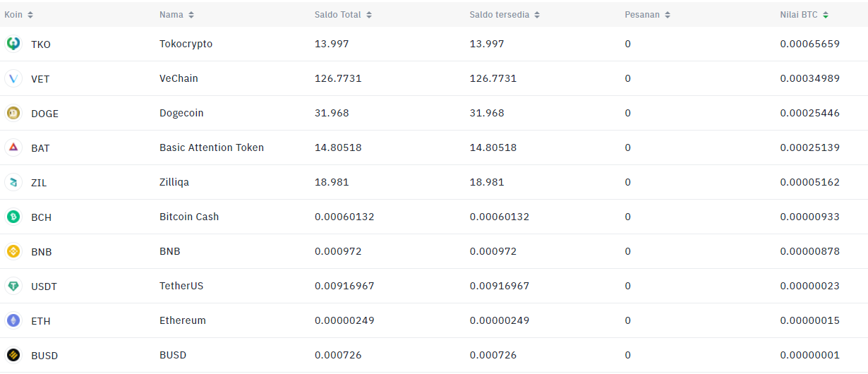Click the Bitcoin Cash name cell
Viewport: 868px width, 374px height.
click(189, 217)
